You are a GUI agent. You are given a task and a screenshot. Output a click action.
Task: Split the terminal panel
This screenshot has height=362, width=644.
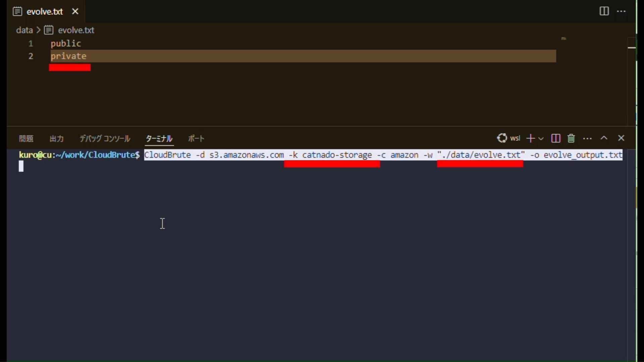coord(555,138)
